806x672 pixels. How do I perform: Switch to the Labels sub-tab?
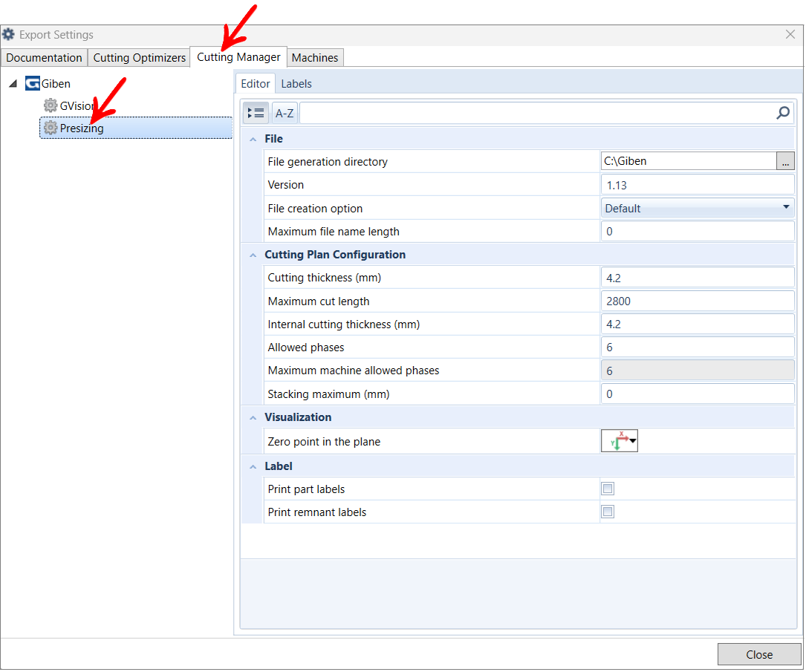296,84
